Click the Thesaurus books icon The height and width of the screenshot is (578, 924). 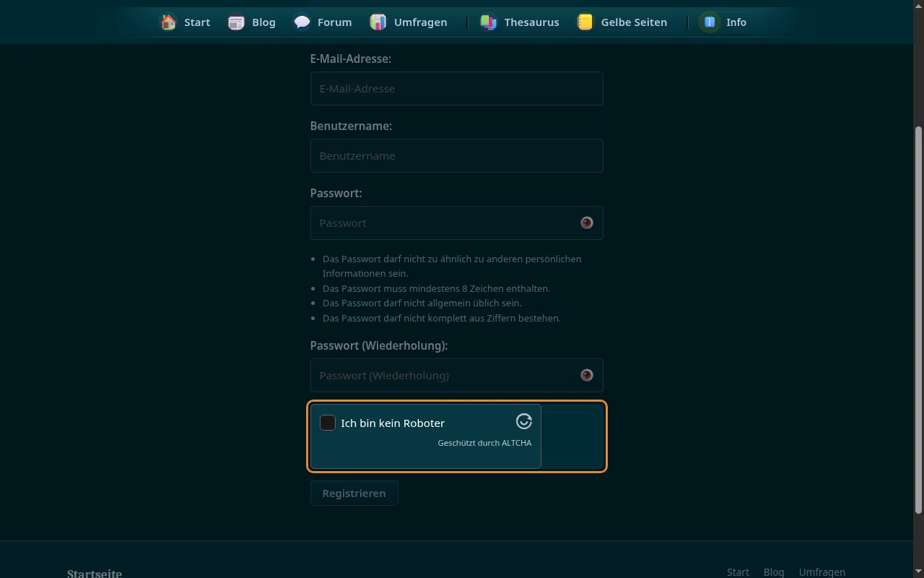coord(489,22)
